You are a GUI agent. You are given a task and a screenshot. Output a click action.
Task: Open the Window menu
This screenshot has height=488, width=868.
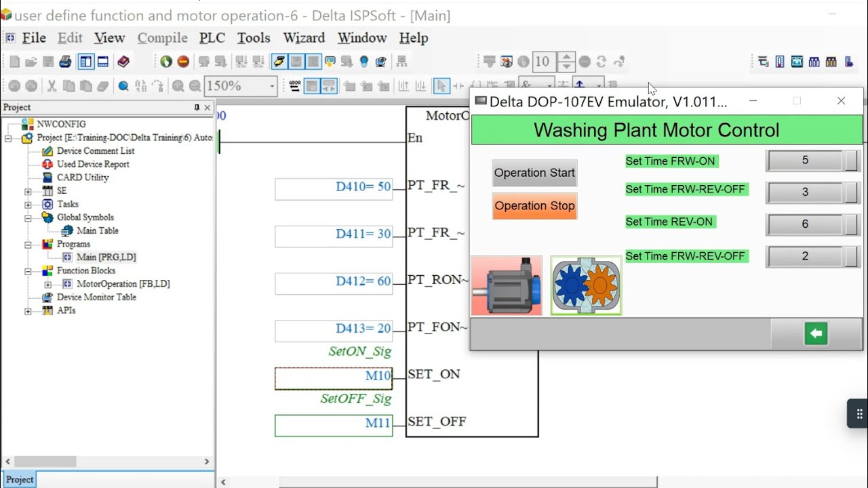pos(362,38)
